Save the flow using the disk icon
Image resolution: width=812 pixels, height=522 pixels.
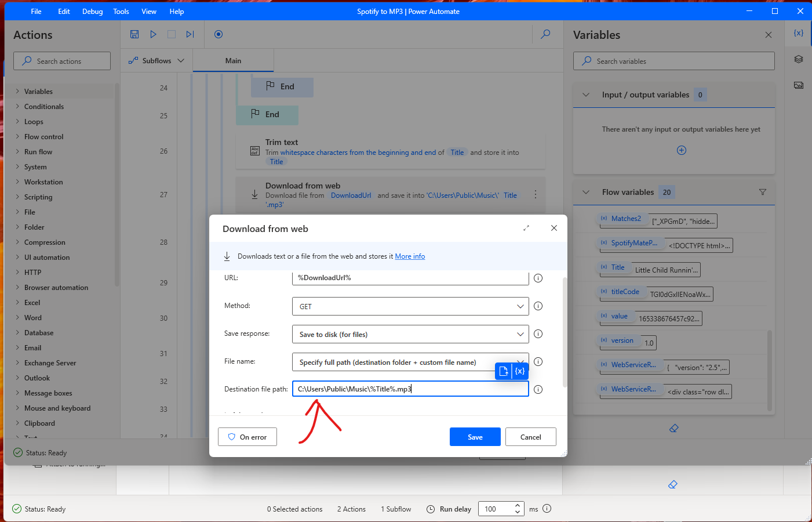pos(134,34)
